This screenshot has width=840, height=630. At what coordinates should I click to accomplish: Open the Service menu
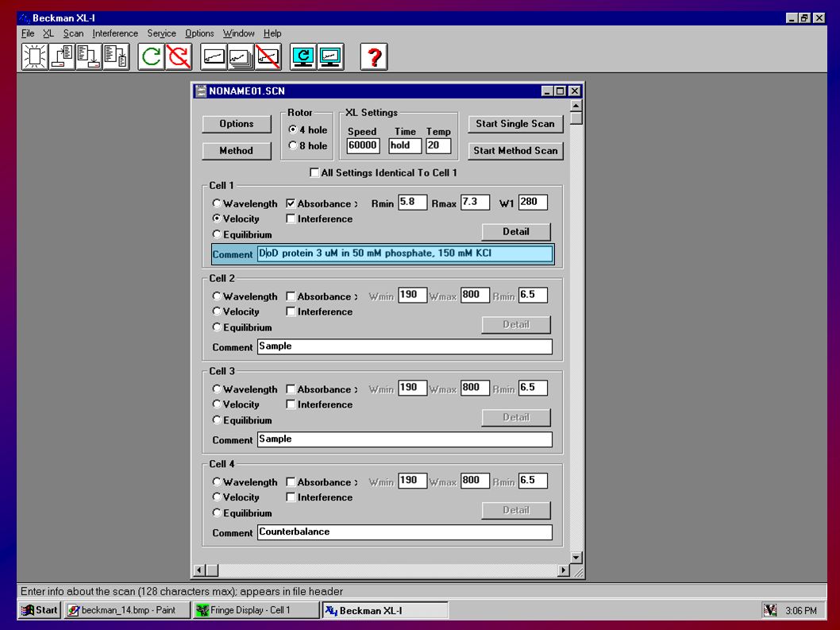pos(161,33)
